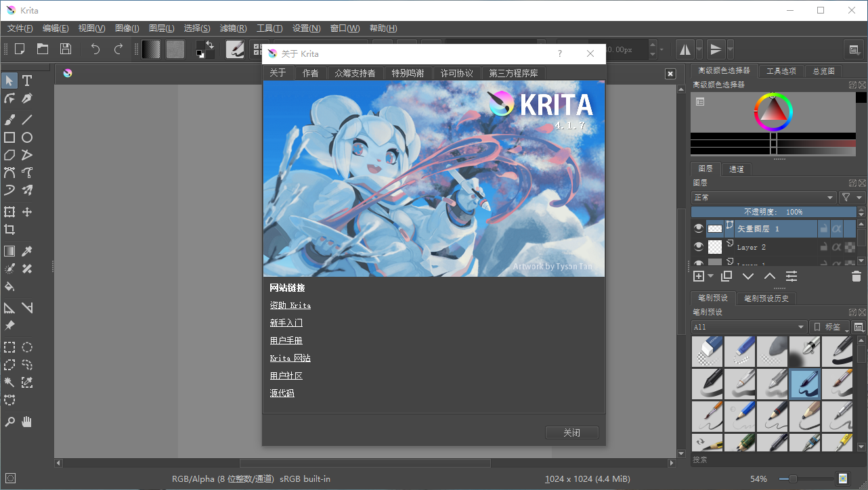Choose the Calligraphy tool
This screenshot has width=868, height=490.
pos(27,99)
